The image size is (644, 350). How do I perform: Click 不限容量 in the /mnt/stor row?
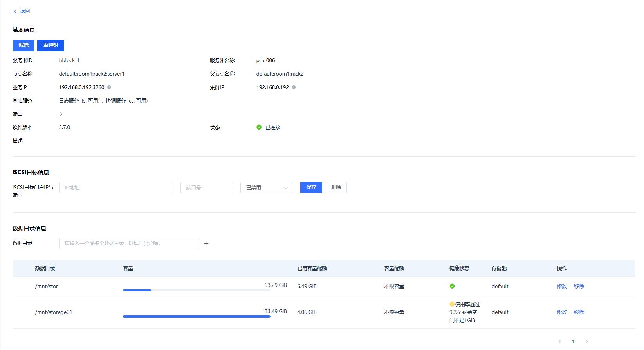coord(394,286)
